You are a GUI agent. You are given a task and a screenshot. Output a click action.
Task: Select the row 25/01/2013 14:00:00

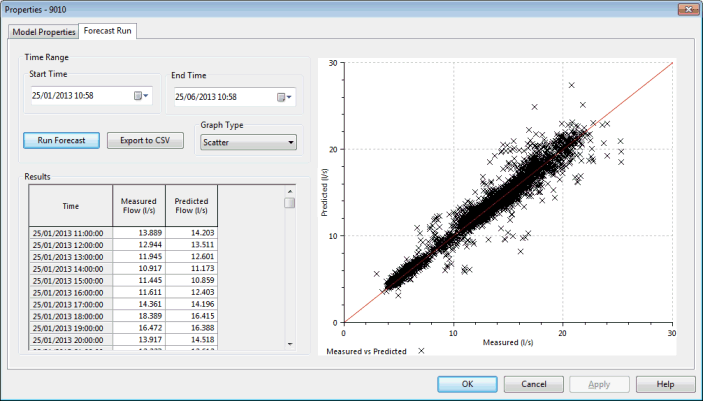click(x=123, y=269)
